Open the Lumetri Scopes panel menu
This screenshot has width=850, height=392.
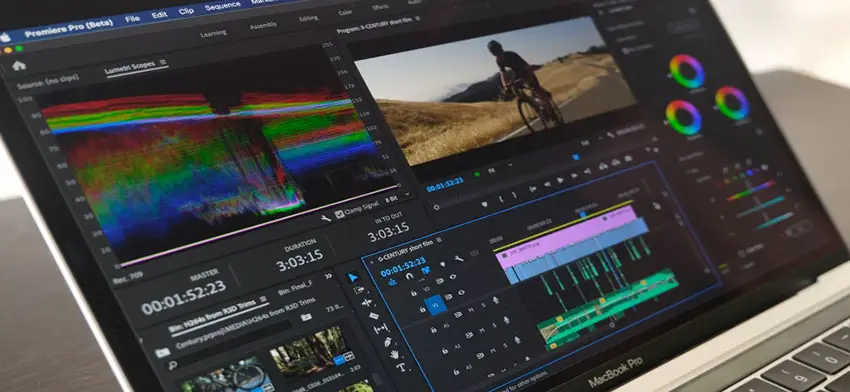pos(163,62)
